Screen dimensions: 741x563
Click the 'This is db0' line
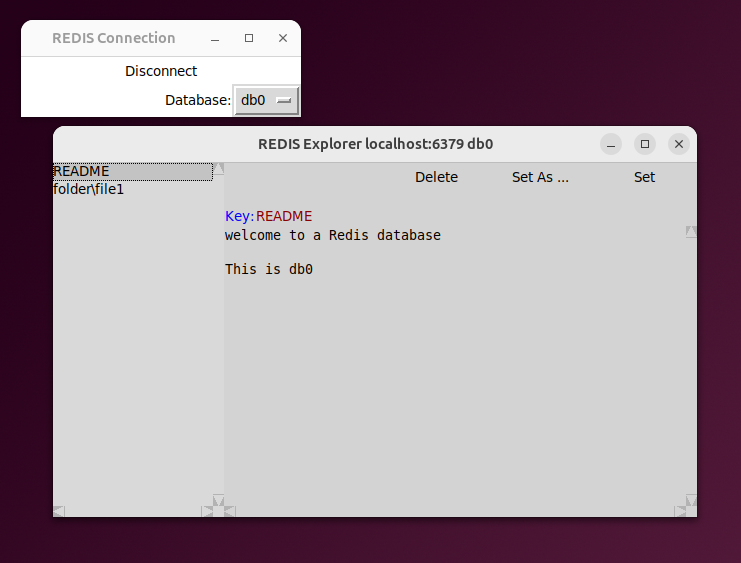point(268,269)
